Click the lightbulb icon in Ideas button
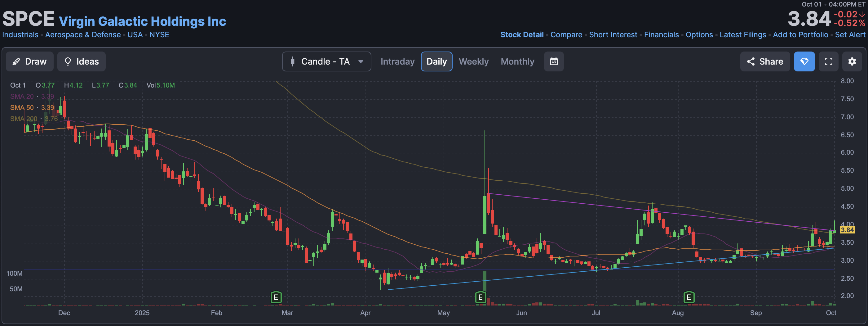The width and height of the screenshot is (868, 326). (68, 61)
